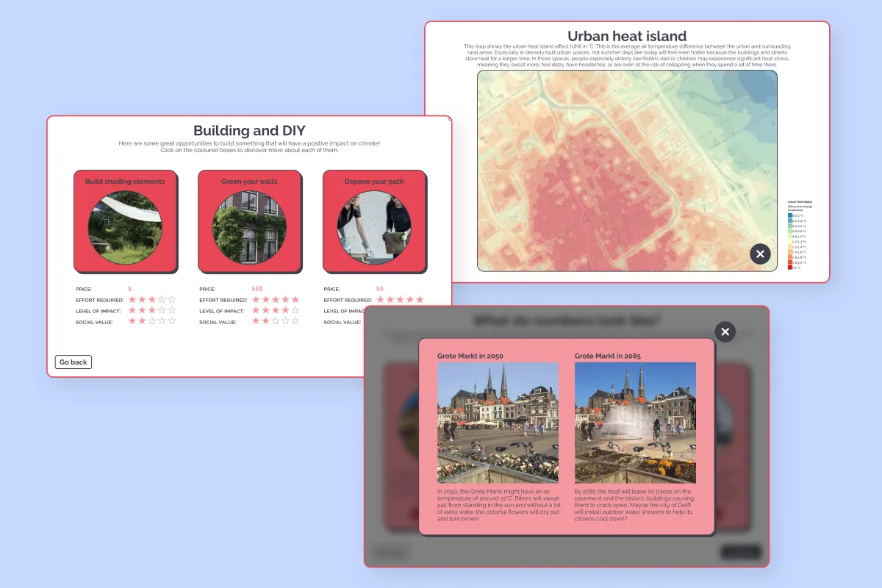Image resolution: width=882 pixels, height=588 pixels.
Task: Click the X icon on the Urban heat island map
Action: (760, 254)
